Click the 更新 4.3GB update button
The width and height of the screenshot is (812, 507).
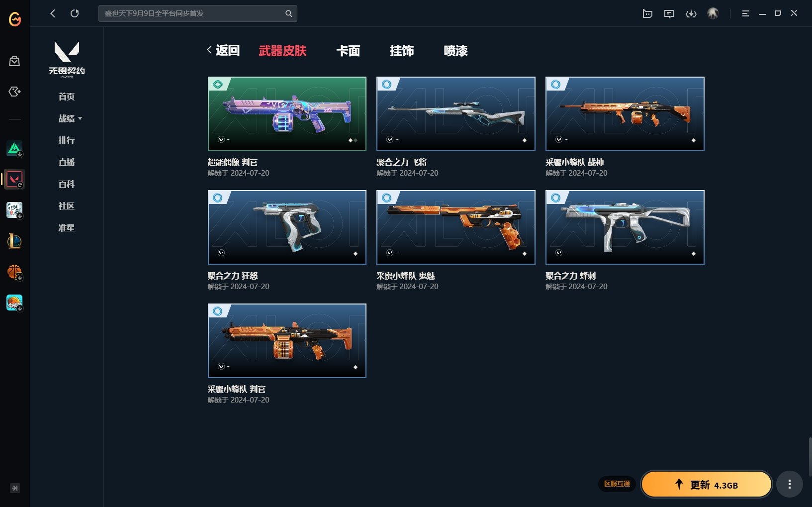click(x=706, y=485)
